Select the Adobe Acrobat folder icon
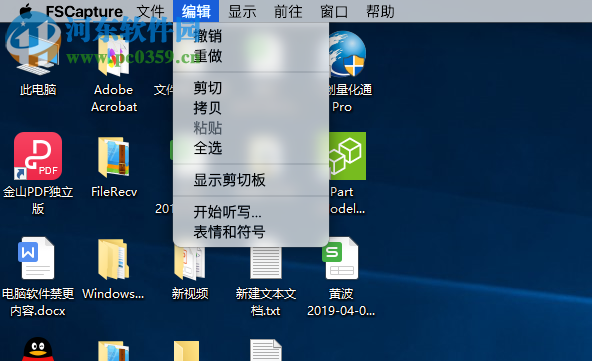Viewport: 592px width, 361px height. pos(114,57)
